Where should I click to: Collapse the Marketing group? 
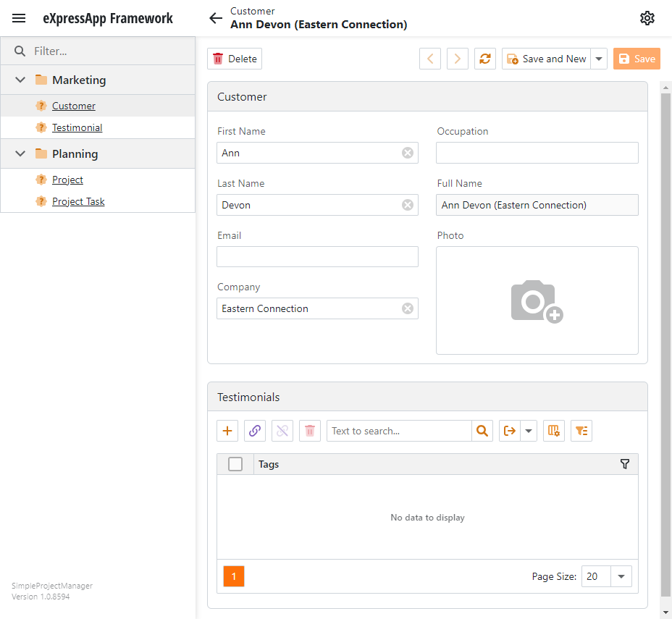[20, 80]
